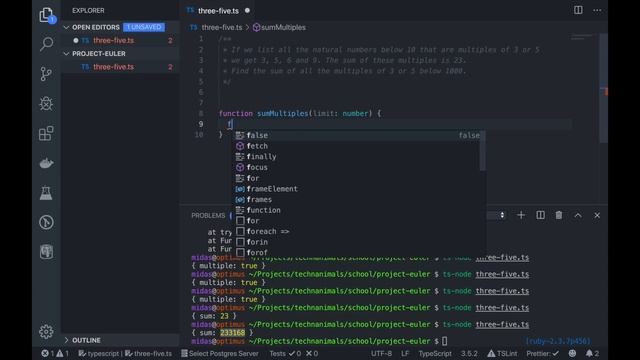
Task: Split the editor to the right
Action: tap(578, 10)
